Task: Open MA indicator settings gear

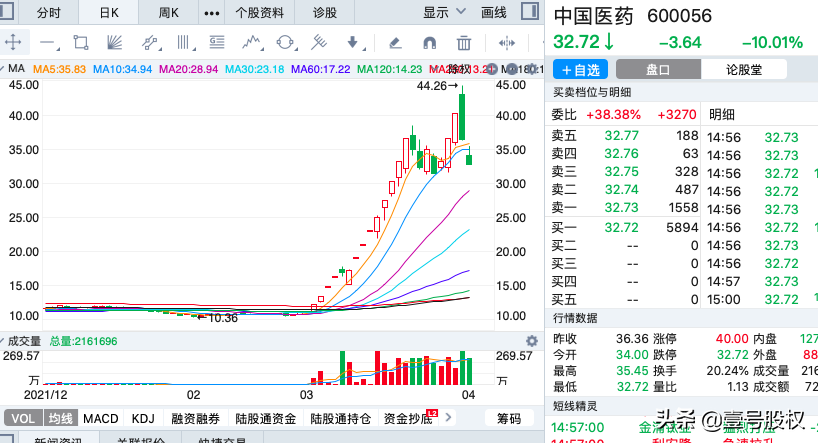Action: [533, 69]
